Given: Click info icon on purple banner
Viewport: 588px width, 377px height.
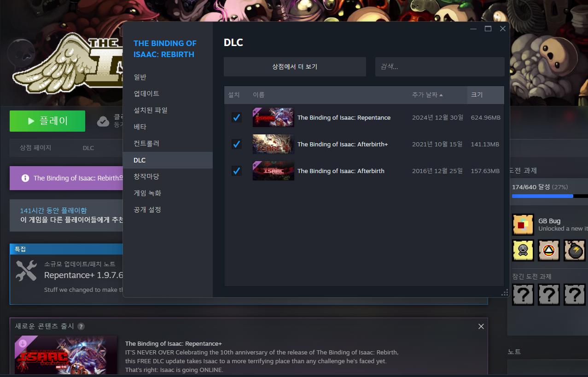Looking at the screenshot, I should pos(25,178).
